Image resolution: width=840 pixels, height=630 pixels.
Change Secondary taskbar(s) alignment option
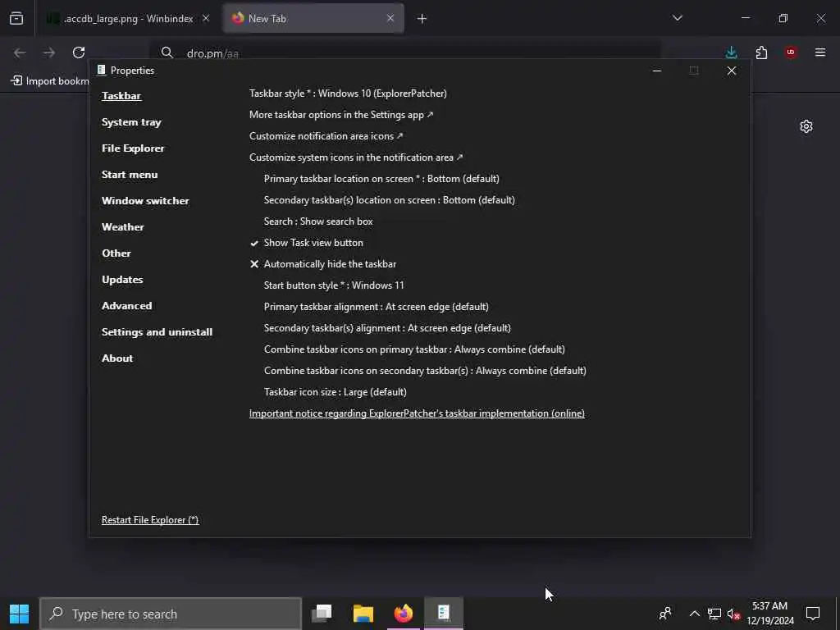(387, 328)
